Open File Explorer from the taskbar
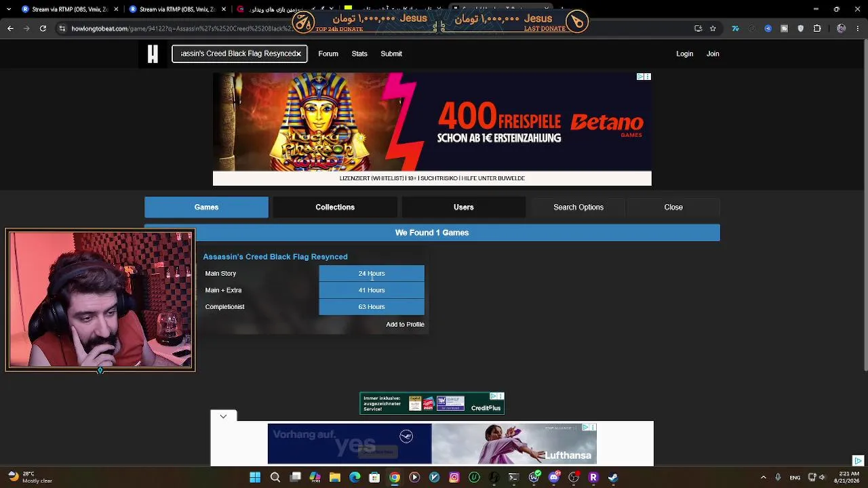Viewport: 868px width, 488px height. pos(335,478)
